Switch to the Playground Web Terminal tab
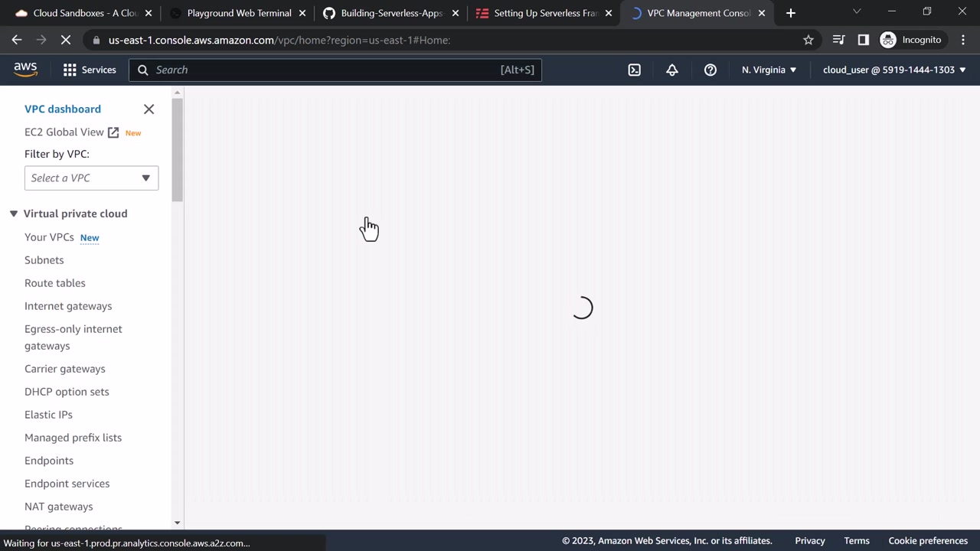 (237, 13)
